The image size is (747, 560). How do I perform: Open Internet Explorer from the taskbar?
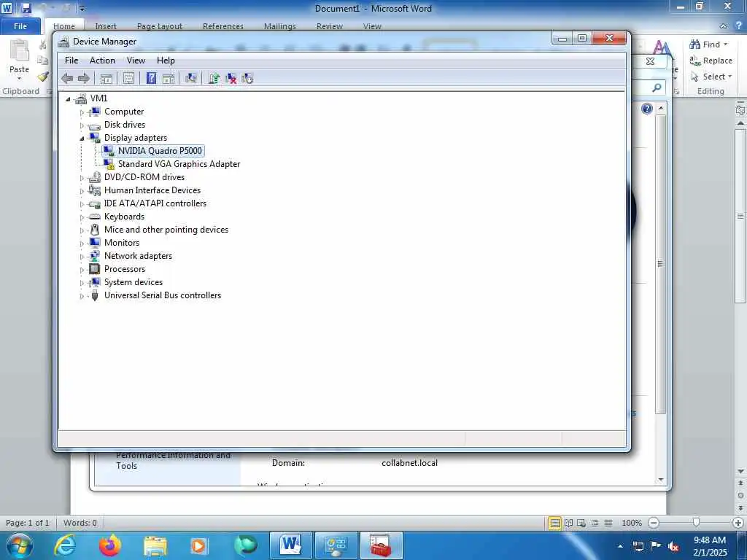[64, 545]
